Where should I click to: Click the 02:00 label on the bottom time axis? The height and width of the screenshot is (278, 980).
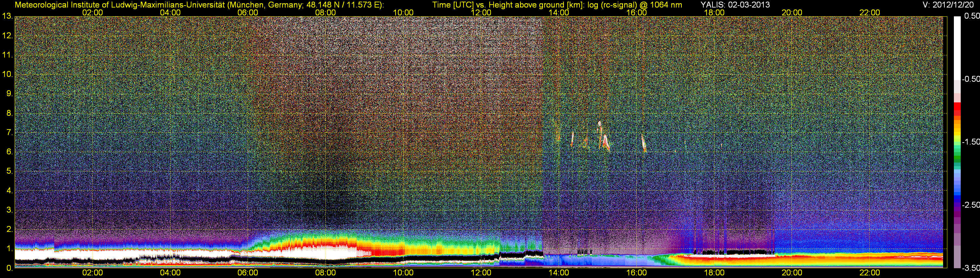92,273
